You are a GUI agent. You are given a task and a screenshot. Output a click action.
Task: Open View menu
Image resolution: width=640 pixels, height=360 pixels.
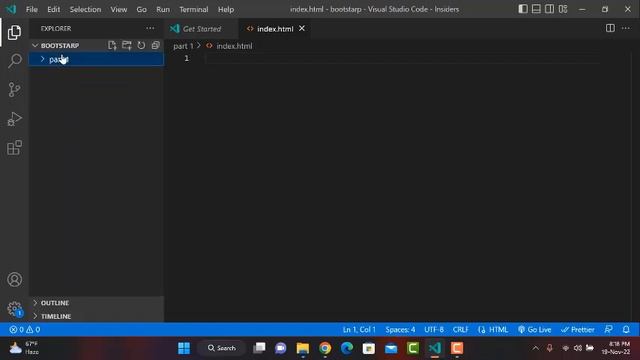pyautogui.click(x=118, y=9)
